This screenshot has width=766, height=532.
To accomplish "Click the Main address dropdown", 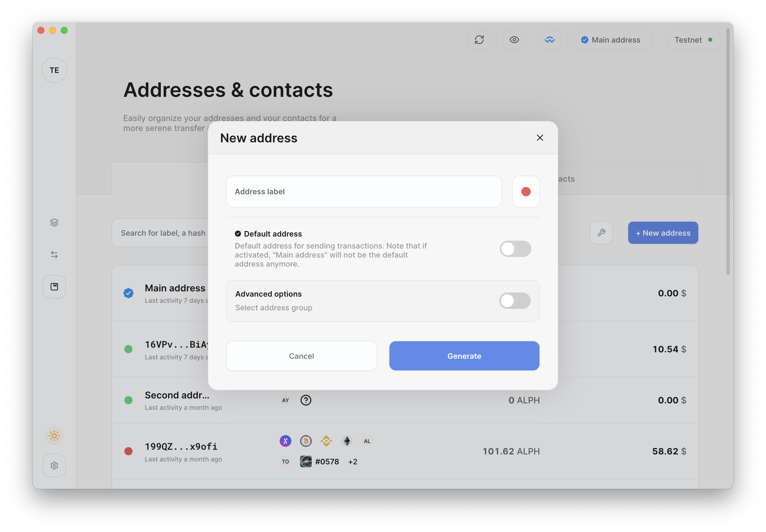I will [613, 40].
